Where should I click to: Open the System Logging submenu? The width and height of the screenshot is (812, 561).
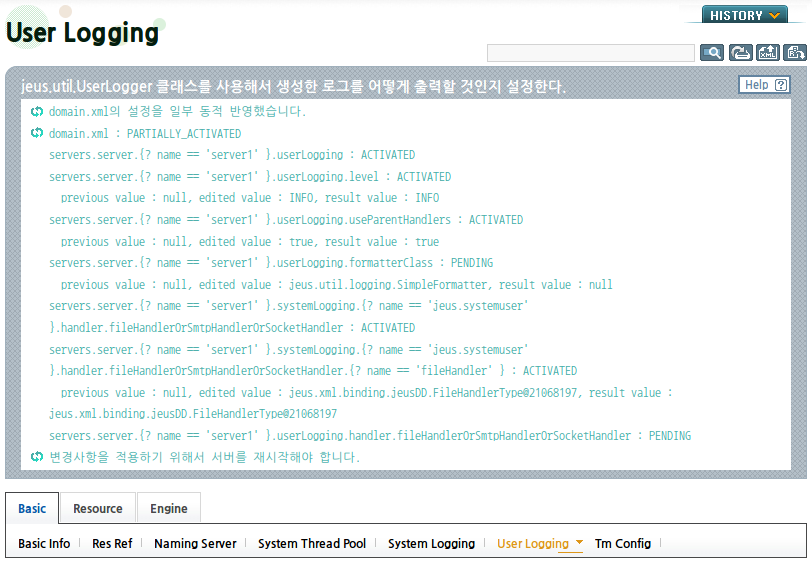[x=431, y=543]
